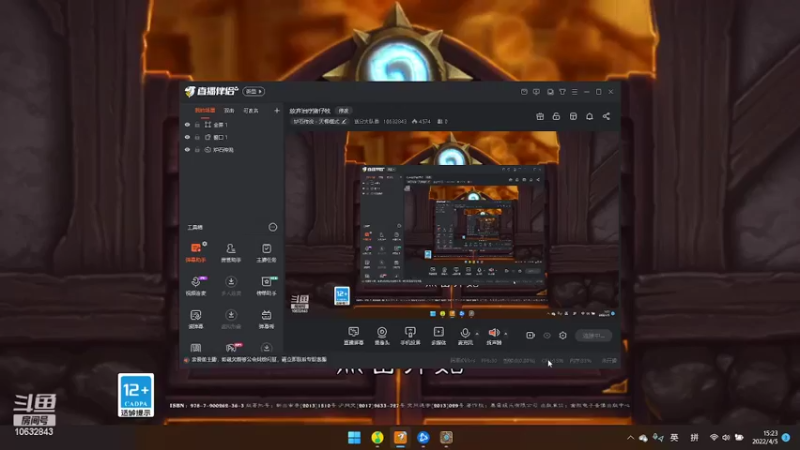Click the bottom notification message link
The width and height of the screenshot is (800, 450).
(x=259, y=360)
